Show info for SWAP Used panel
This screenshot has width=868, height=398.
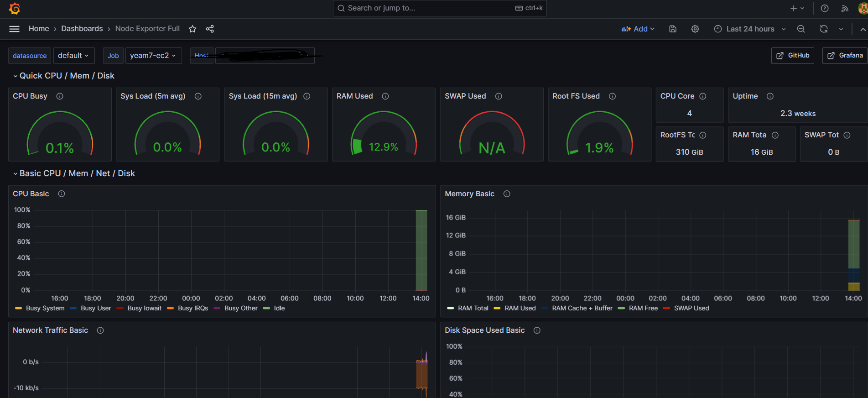pos(499,96)
